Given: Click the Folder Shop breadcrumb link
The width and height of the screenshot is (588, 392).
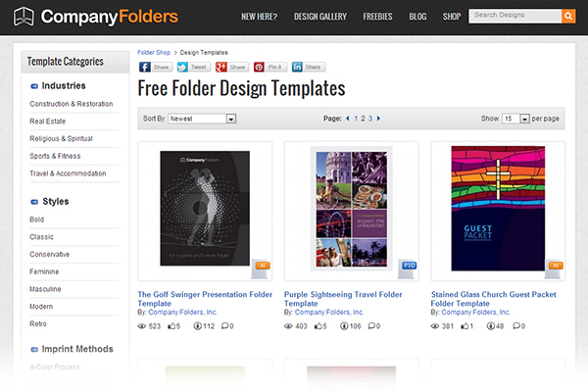Looking at the screenshot, I should tap(154, 53).
